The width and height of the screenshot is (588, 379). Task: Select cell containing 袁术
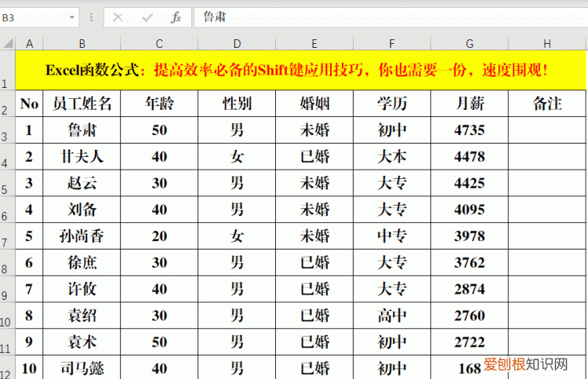[x=82, y=342]
